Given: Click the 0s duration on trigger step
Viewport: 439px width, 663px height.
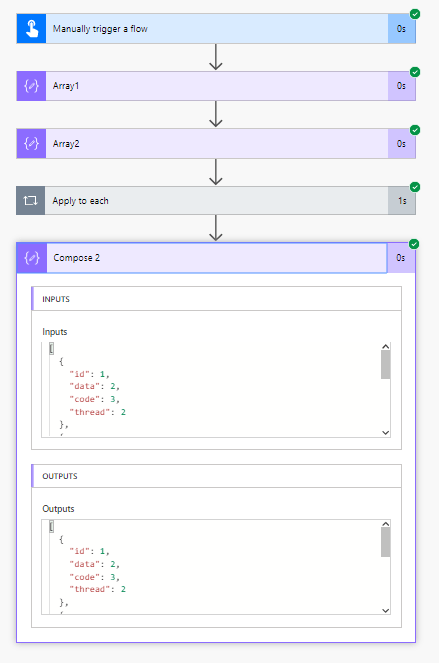Looking at the screenshot, I should tap(401, 29).
